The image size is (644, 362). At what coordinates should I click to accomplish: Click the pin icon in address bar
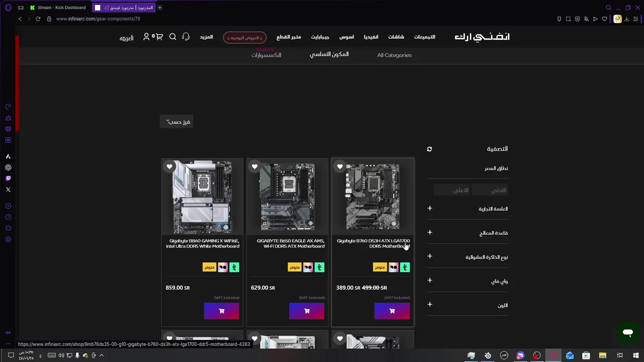(559, 19)
